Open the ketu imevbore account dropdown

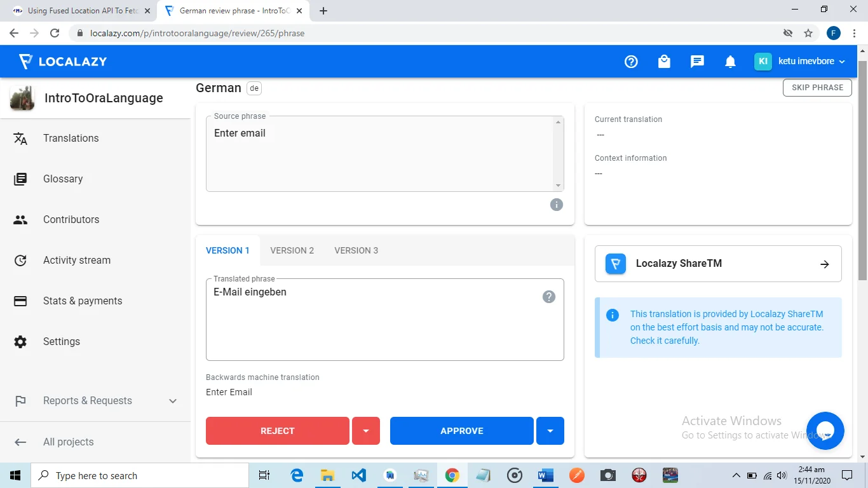coord(811,62)
